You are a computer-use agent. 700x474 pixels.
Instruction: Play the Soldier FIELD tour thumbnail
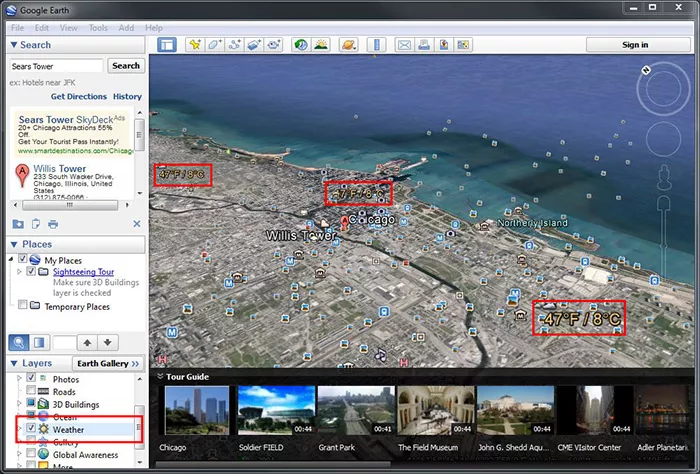(x=276, y=411)
